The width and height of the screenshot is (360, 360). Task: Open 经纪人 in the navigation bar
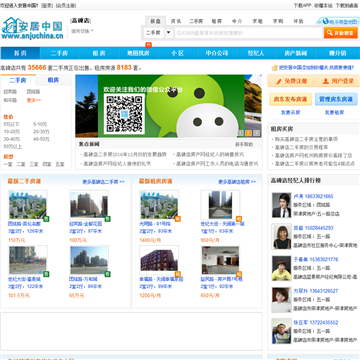256,53
